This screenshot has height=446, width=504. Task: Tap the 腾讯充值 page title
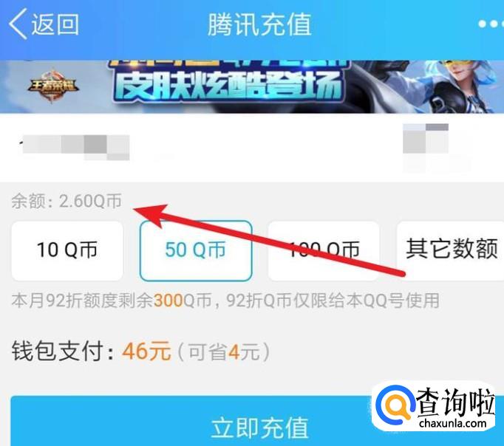click(x=259, y=24)
